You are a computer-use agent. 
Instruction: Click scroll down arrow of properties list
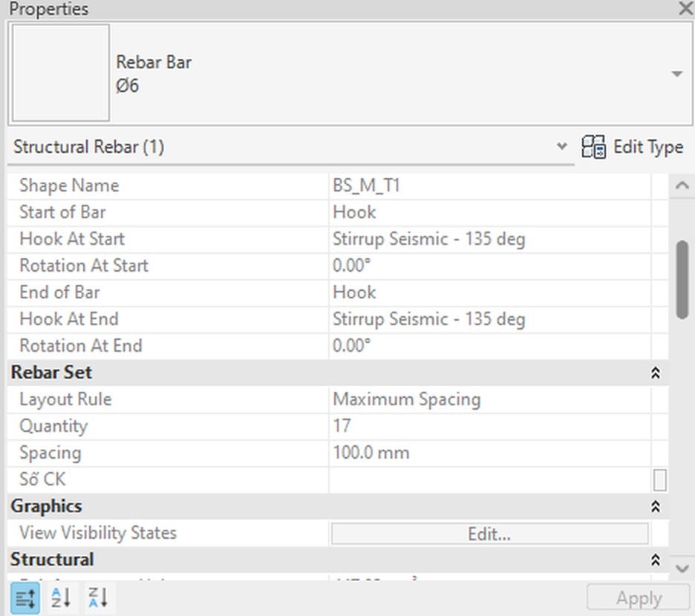(682, 569)
